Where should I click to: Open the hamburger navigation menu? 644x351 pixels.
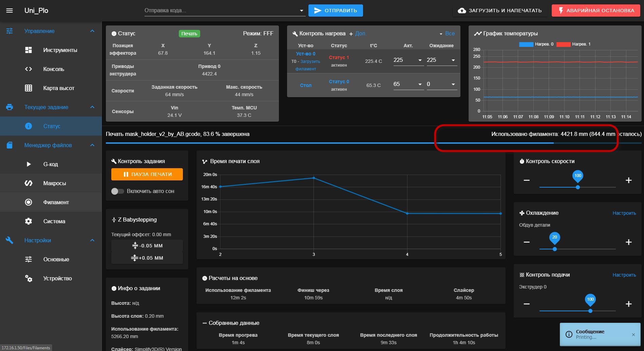(x=10, y=11)
